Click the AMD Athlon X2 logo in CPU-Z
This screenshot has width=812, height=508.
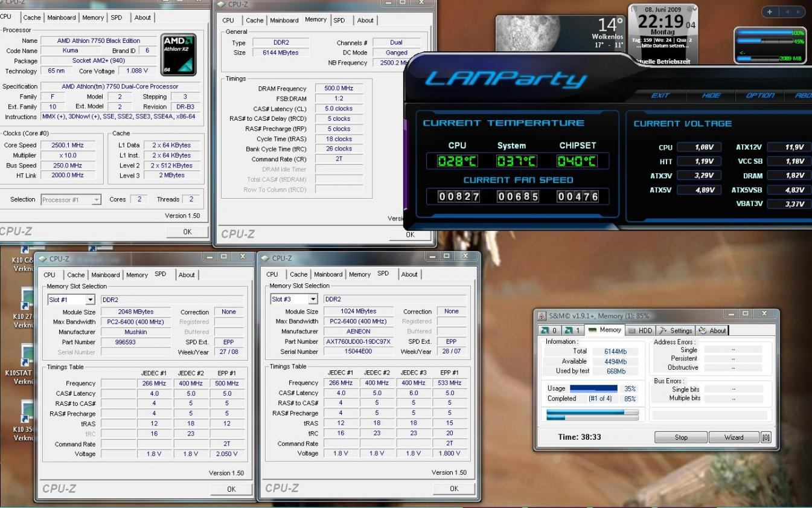(x=179, y=55)
